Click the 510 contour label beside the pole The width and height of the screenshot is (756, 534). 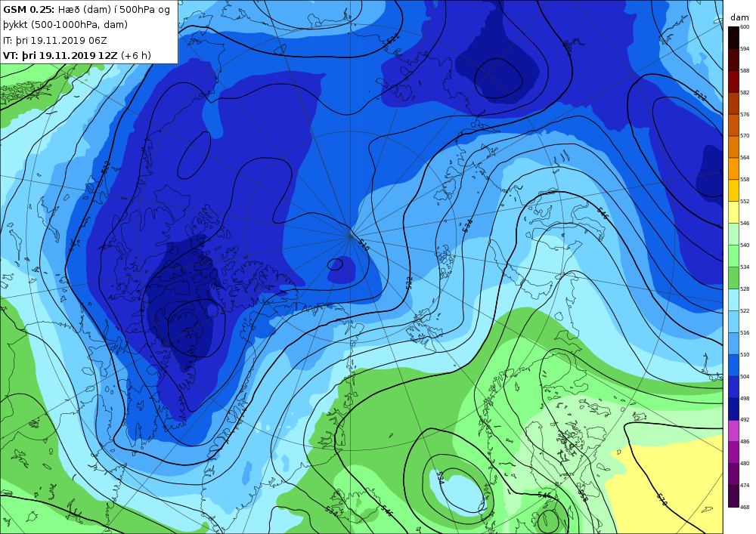(x=364, y=245)
